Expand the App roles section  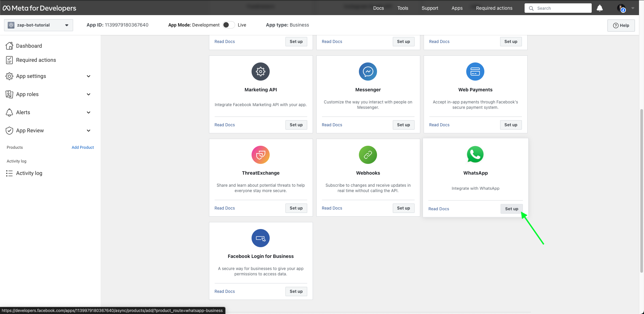click(89, 94)
